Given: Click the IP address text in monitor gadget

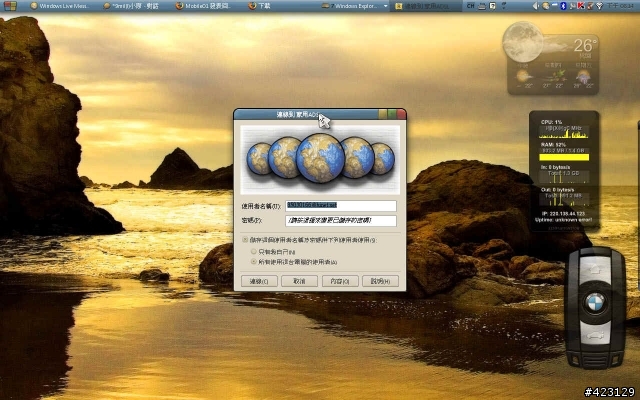Looking at the screenshot, I should click(563, 213).
